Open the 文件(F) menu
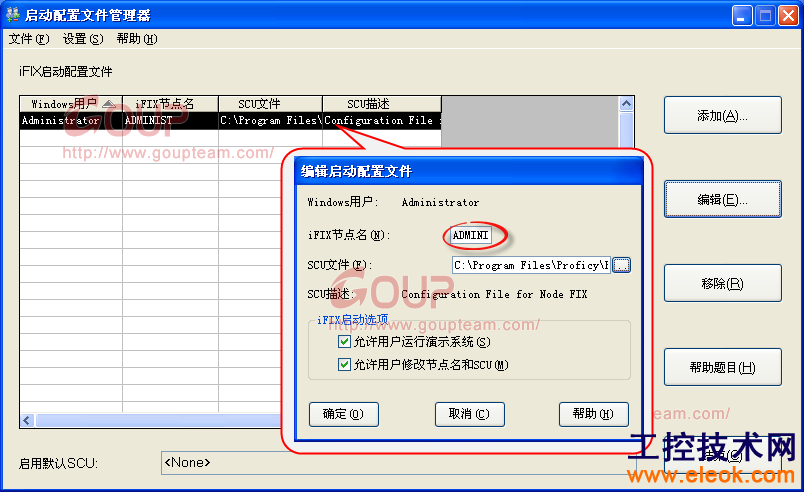Viewport: 804px width, 492px height. click(x=29, y=39)
